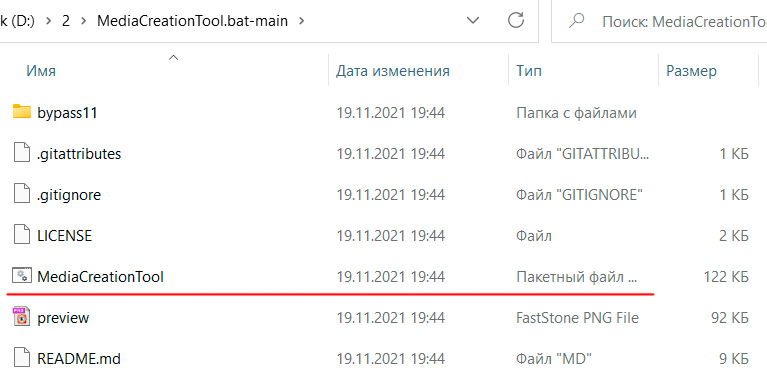
Task: Expand the chevron after folder 2 in the path
Action: [x=84, y=21]
